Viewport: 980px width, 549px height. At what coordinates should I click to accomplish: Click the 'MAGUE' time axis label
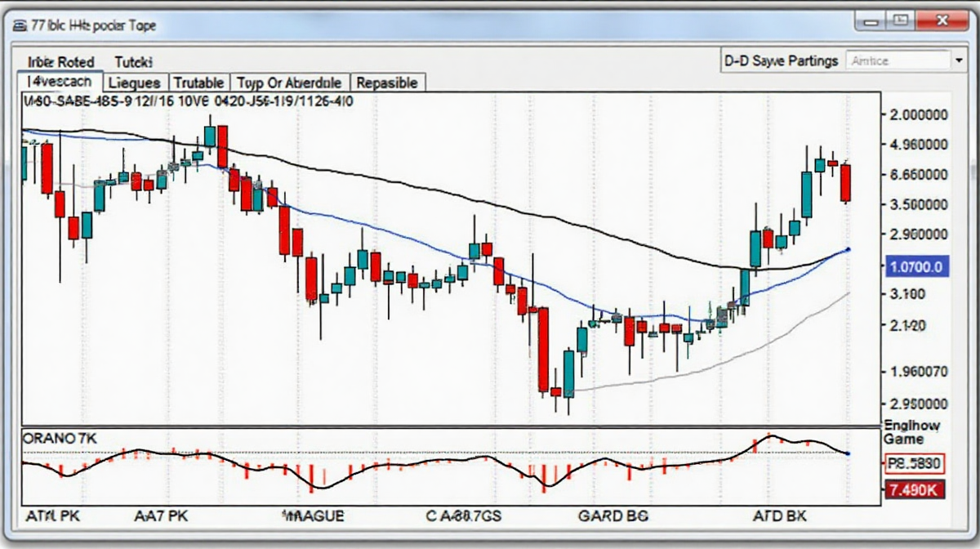pyautogui.click(x=313, y=516)
